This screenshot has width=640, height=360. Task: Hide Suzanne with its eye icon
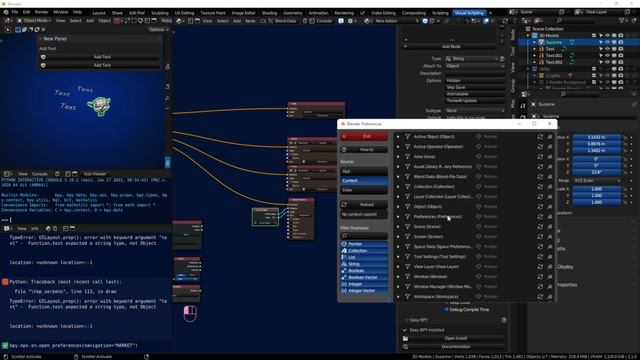pyautogui.click(x=607, y=42)
